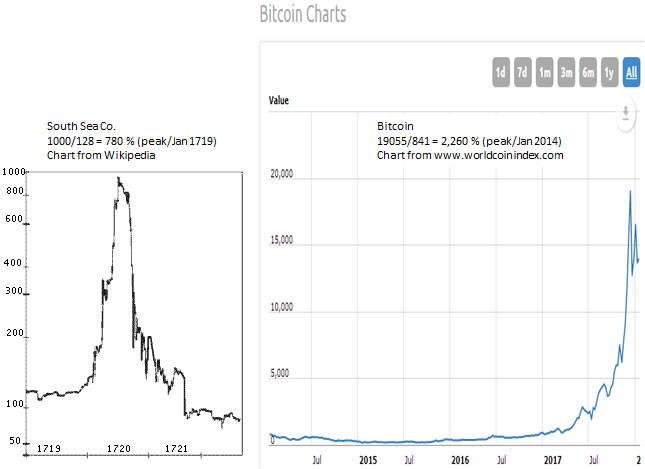Choose the 1m time range
Viewport: 645px width, 469px height.
544,71
